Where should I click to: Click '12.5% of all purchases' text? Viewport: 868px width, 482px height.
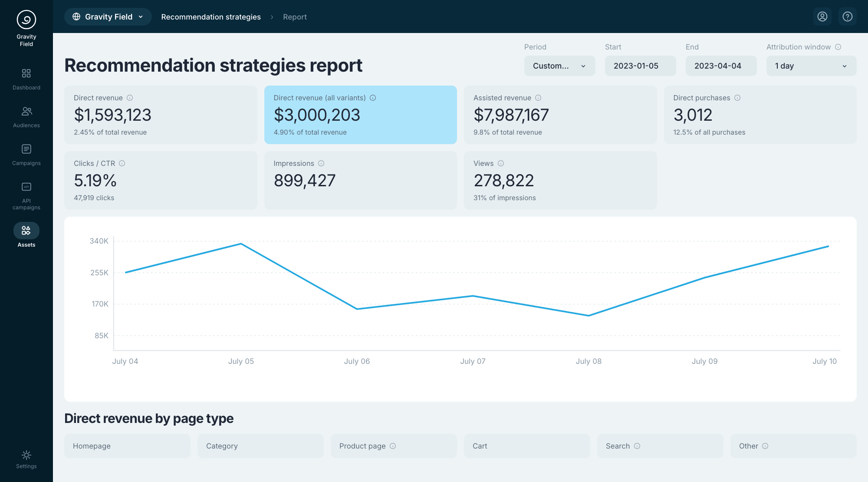point(709,132)
